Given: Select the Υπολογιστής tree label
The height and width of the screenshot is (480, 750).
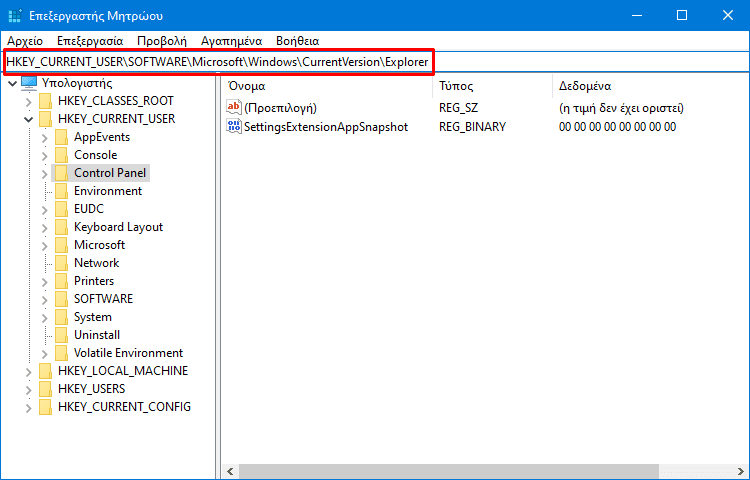Looking at the screenshot, I should click(77, 84).
